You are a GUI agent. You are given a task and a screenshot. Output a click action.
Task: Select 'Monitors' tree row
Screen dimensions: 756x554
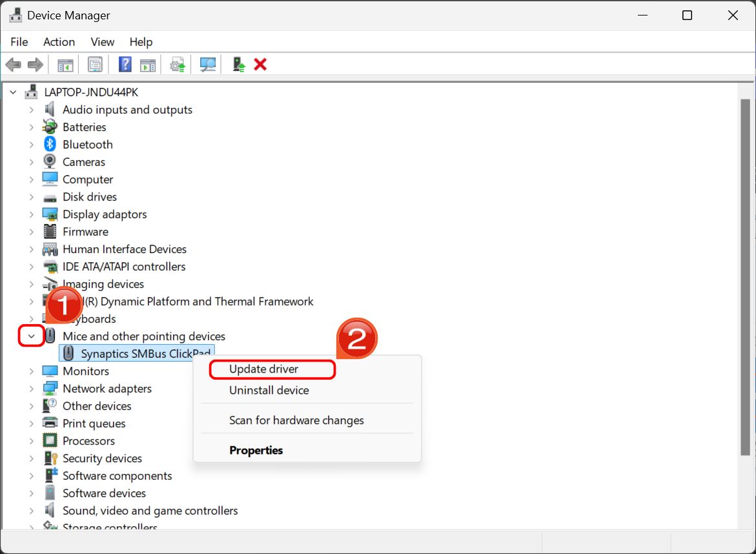86,371
